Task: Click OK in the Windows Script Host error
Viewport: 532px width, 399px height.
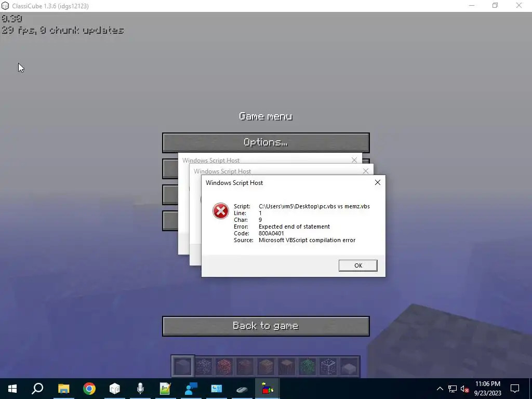Action: 358,265
